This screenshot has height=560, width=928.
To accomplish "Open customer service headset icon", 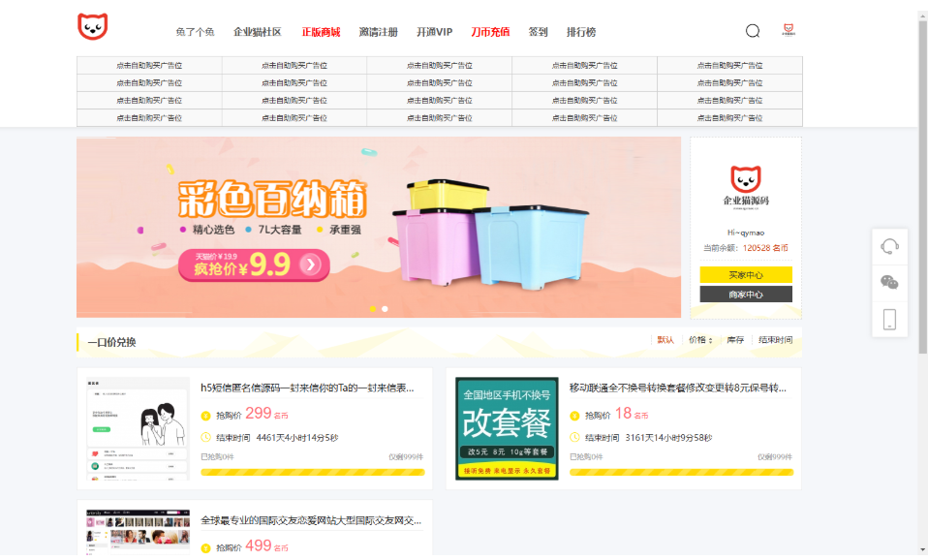I will (889, 246).
